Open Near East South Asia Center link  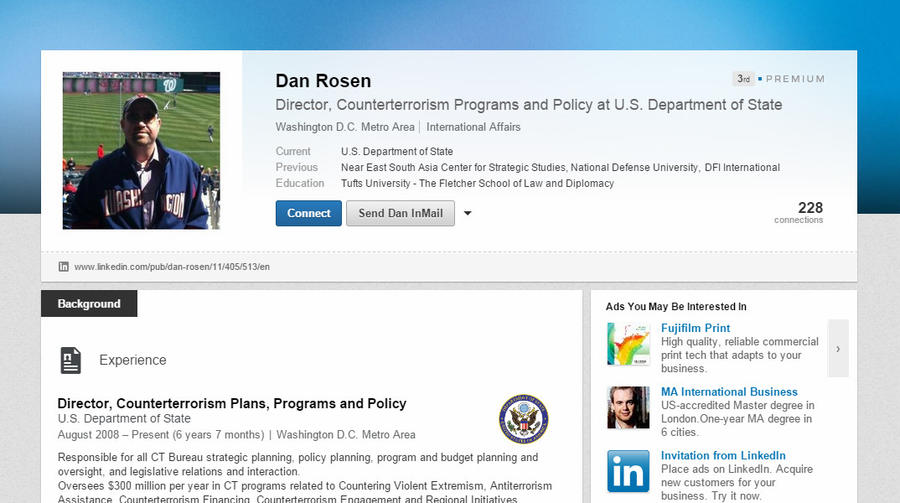click(453, 167)
